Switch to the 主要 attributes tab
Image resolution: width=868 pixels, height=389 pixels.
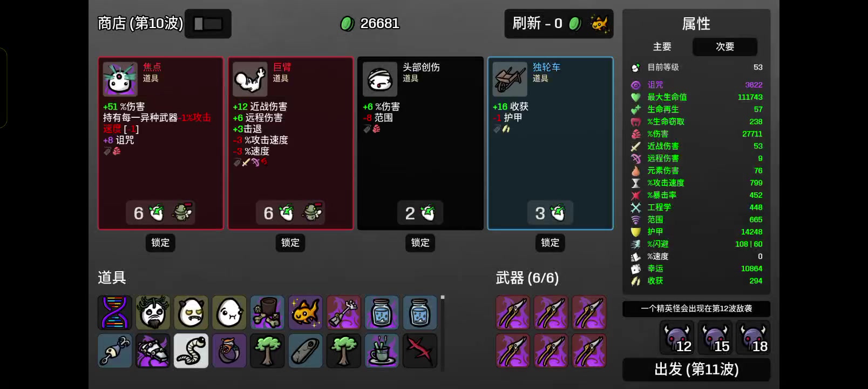(x=662, y=47)
